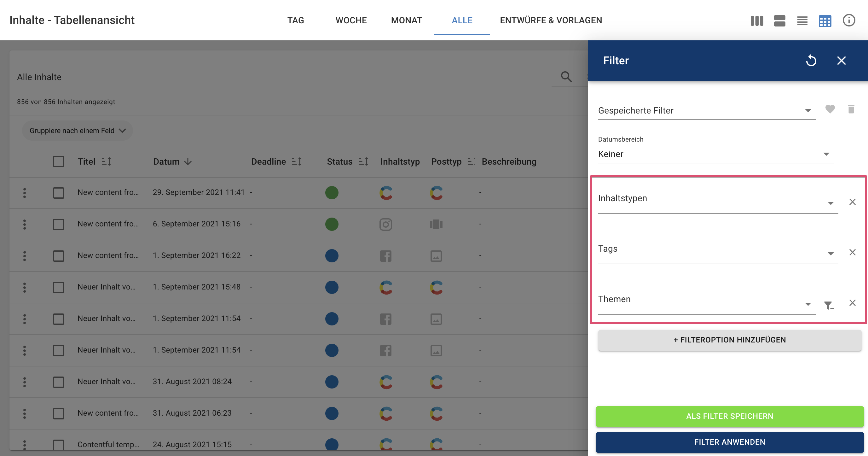This screenshot has width=868, height=456.
Task: Open title 'Contentful temp...' row
Action: pyautogui.click(x=108, y=445)
